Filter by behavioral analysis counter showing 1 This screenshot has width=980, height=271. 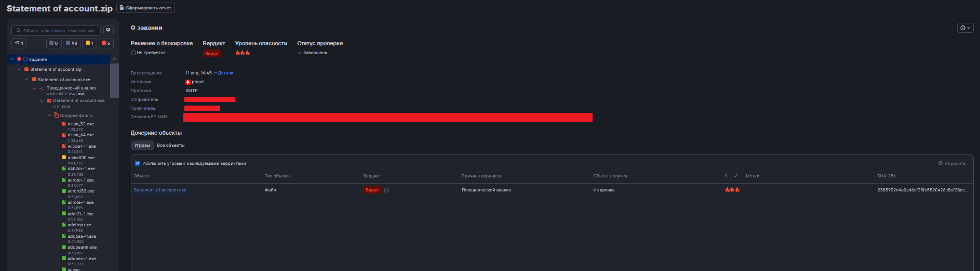coord(19,43)
